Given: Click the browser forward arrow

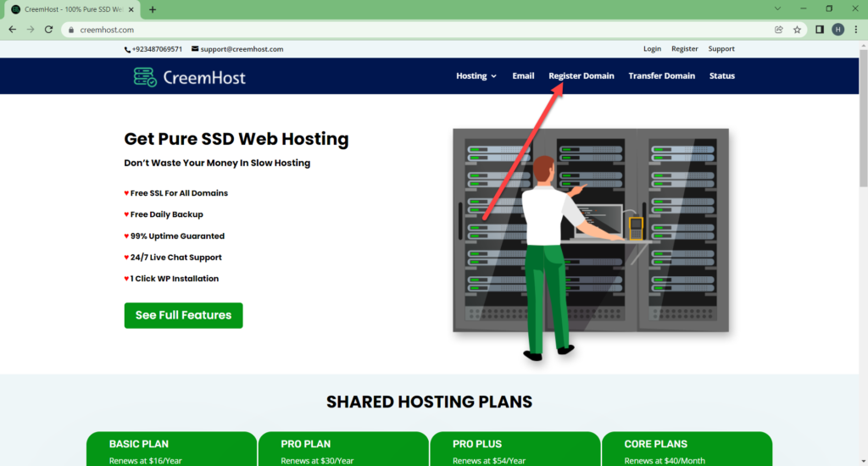Looking at the screenshot, I should click(x=31, y=30).
